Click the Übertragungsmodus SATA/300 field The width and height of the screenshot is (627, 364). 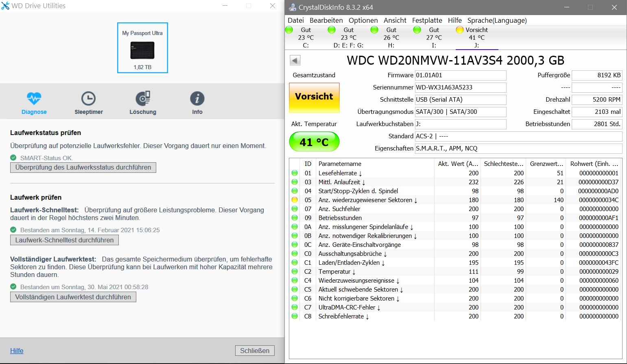(461, 112)
